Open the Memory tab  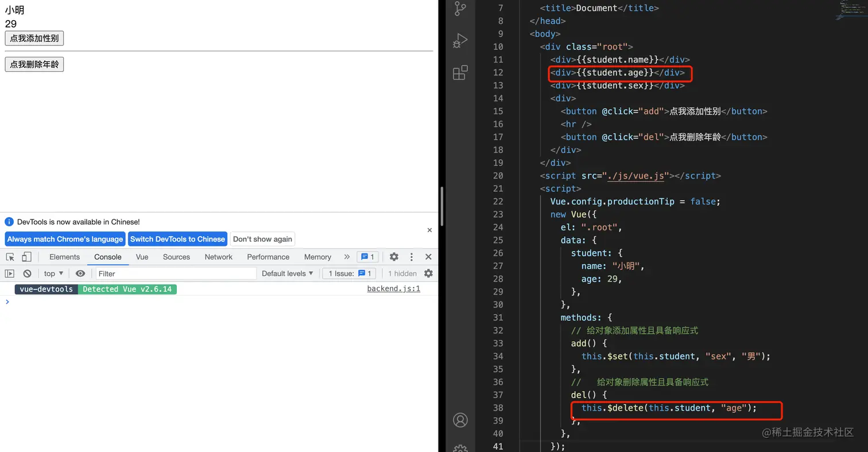317,257
